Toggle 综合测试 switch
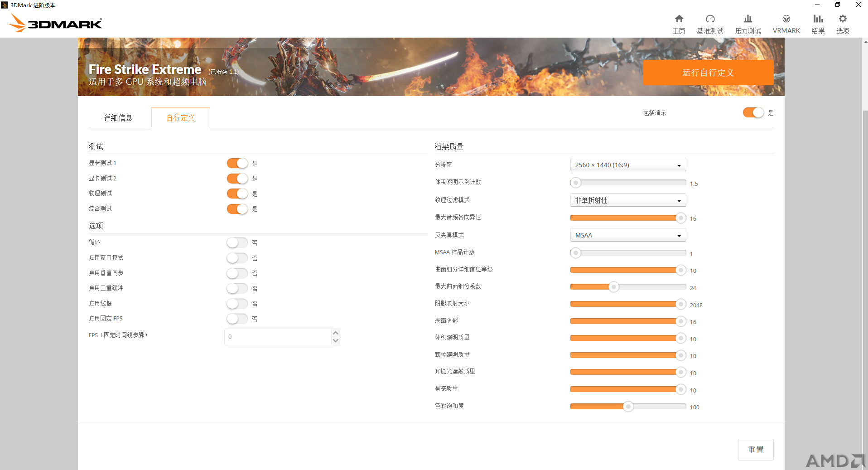The height and width of the screenshot is (470, 868). 237,209
